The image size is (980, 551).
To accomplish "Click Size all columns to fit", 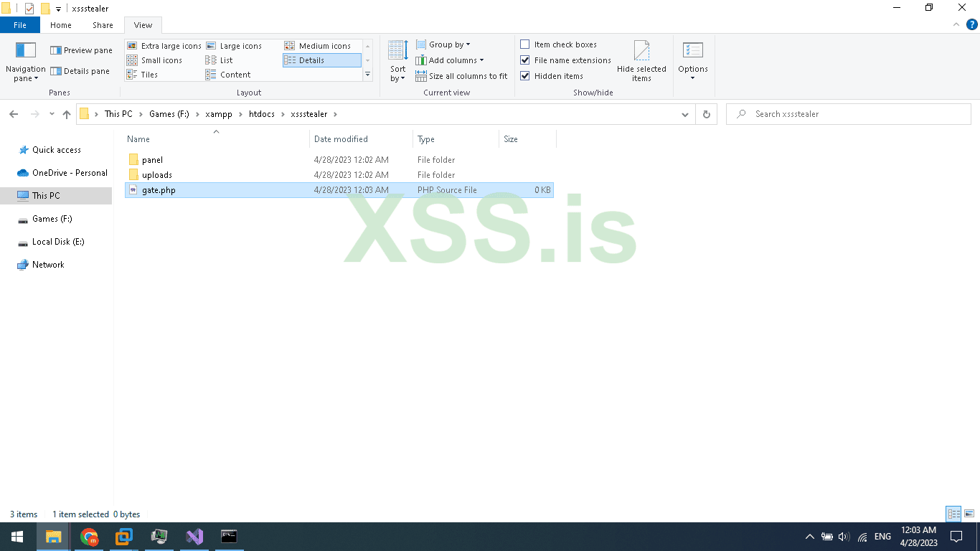I will tap(461, 76).
